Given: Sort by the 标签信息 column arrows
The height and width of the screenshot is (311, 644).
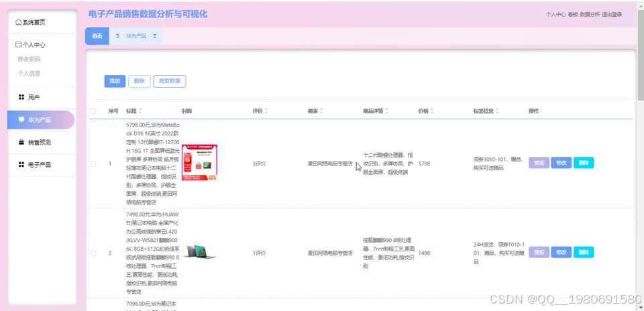Looking at the screenshot, I should (497, 111).
